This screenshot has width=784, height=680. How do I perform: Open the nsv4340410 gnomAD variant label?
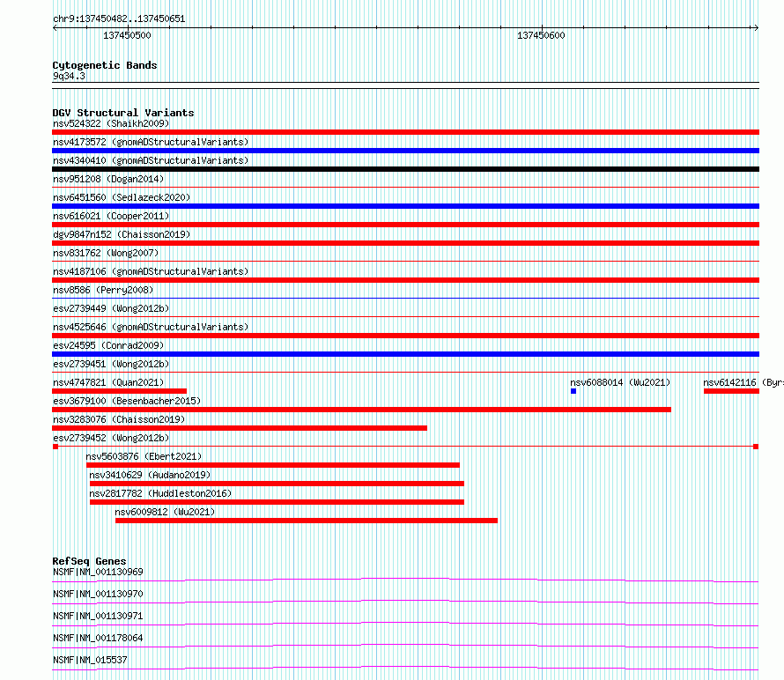pos(151,160)
